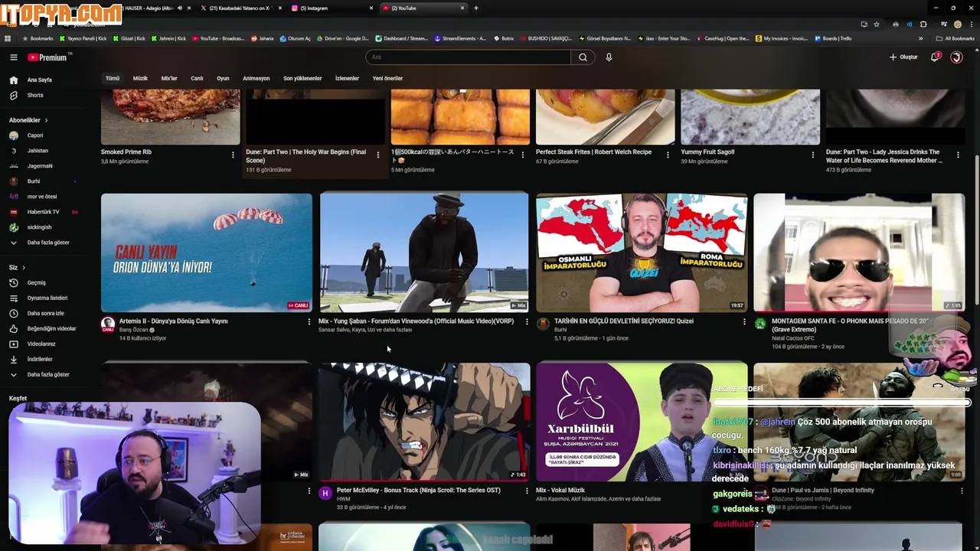Switch to the Kasabadaki Yabancı X tab
This screenshot has width=980, height=551.
[240, 8]
